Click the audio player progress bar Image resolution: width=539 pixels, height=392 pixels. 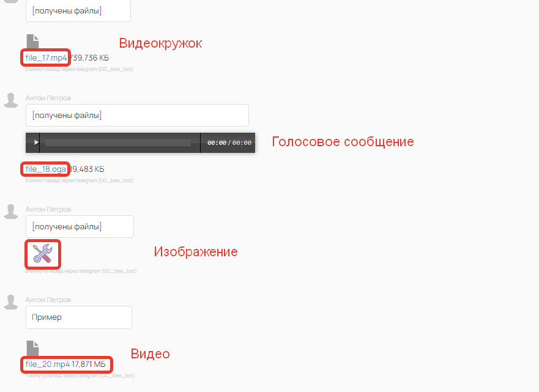click(118, 142)
